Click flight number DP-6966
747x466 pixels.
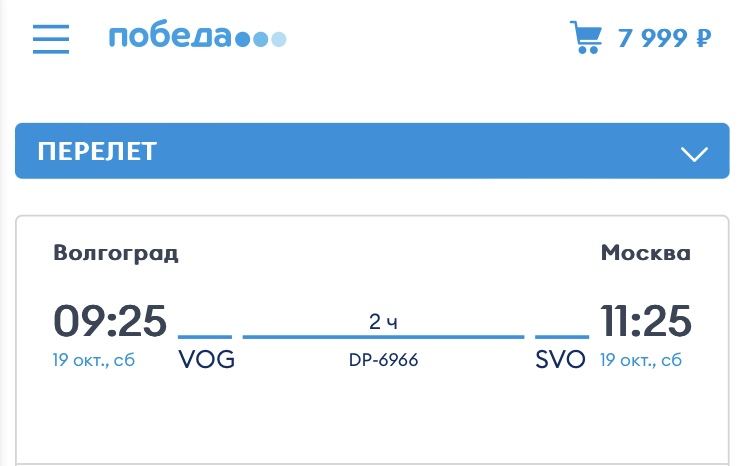(x=383, y=360)
